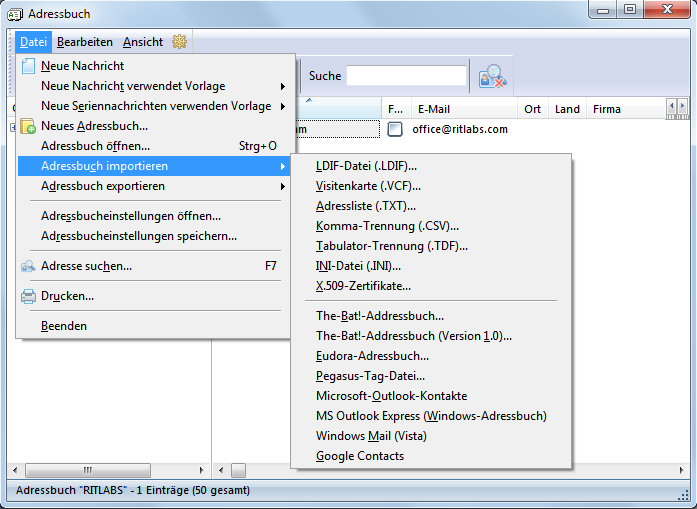
Task: Open the Ansicht menu
Action: point(143,42)
